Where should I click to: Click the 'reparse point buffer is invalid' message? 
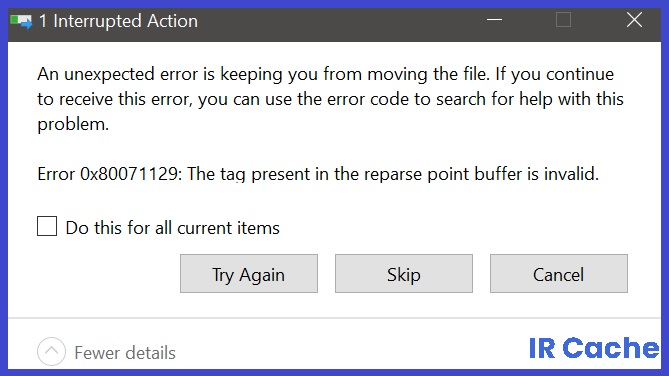pyautogui.click(x=481, y=174)
